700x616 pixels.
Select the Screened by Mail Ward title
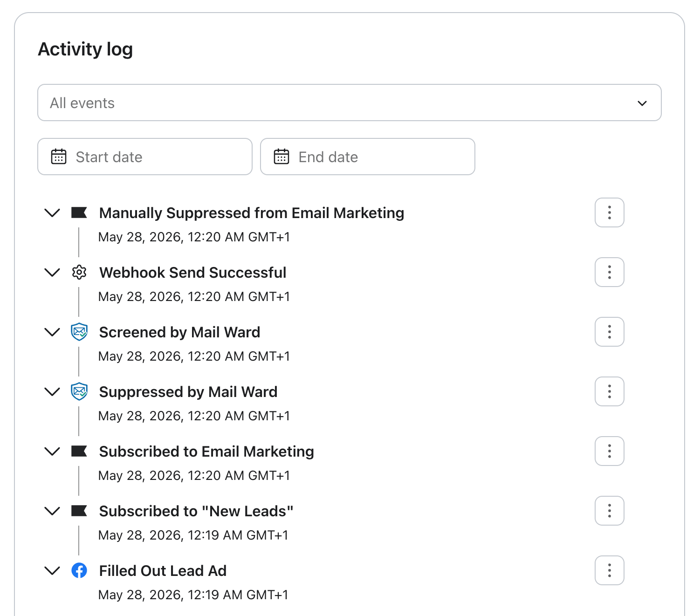click(180, 332)
